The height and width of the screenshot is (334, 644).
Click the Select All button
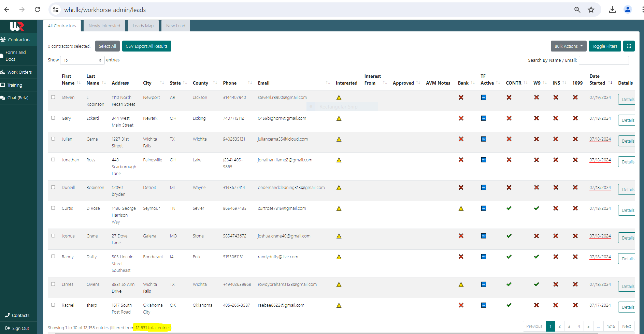click(107, 46)
